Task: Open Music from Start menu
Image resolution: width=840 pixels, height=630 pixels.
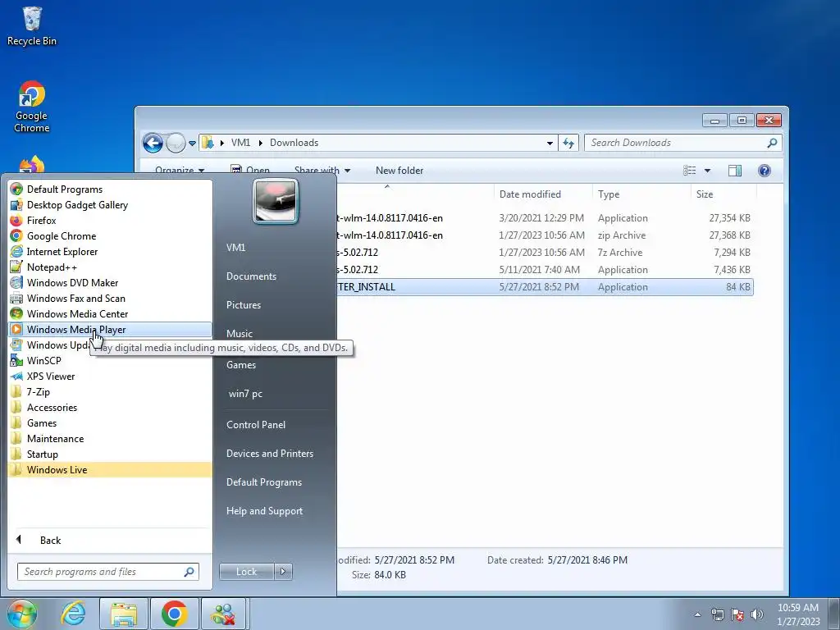Action: 239,333
